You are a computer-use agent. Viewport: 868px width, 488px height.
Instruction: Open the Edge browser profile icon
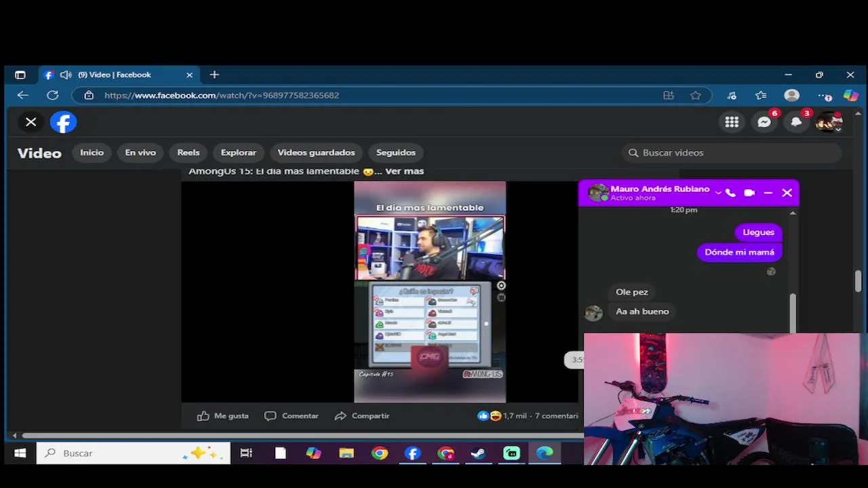tap(791, 96)
